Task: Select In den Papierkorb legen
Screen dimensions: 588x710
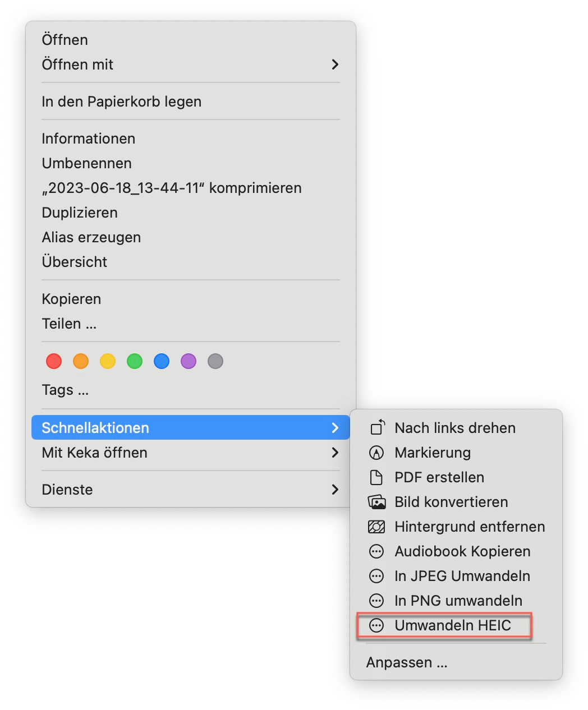Action: [x=121, y=102]
